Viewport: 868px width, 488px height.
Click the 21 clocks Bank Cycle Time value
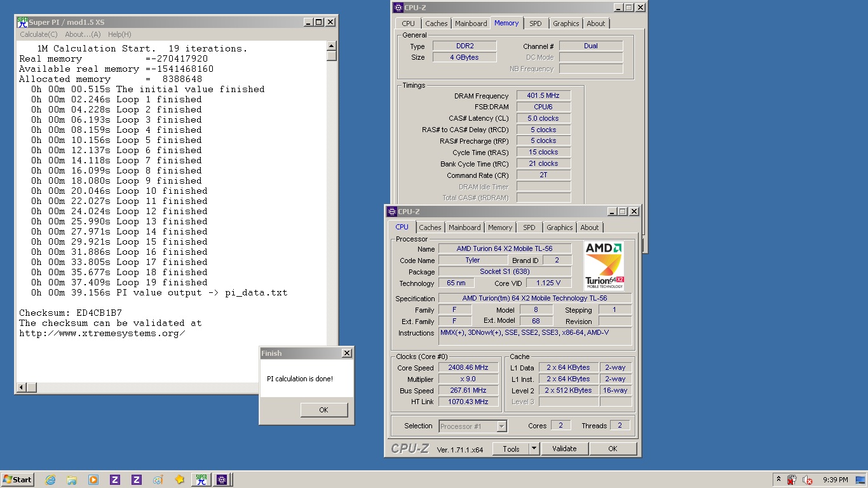[543, 163]
